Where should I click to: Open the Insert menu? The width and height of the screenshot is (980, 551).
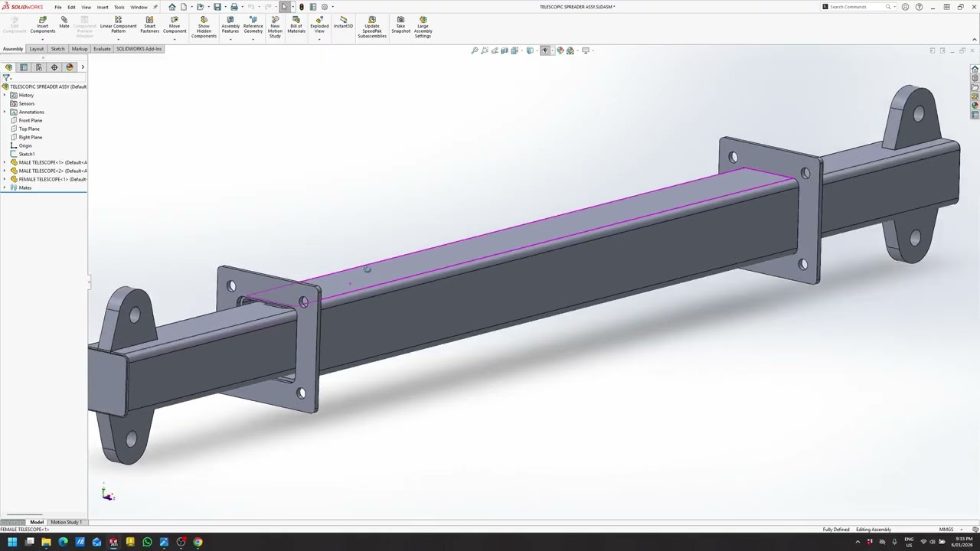pos(103,7)
